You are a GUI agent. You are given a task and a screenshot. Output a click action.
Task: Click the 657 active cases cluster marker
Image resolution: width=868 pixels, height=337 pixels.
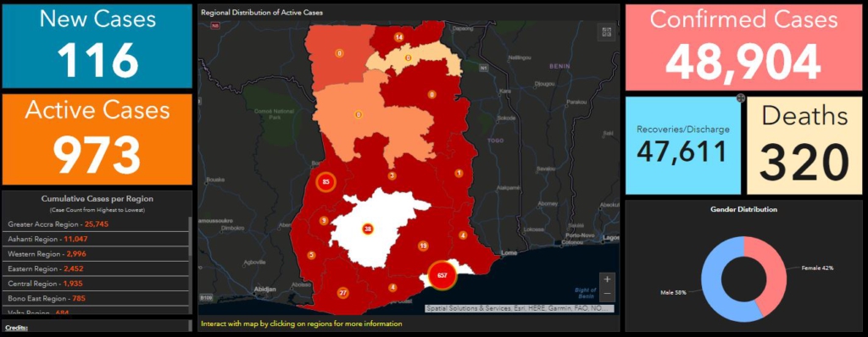[442, 275]
